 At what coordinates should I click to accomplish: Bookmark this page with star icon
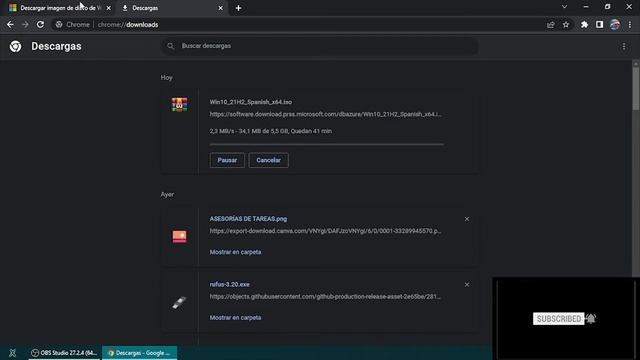tap(566, 24)
